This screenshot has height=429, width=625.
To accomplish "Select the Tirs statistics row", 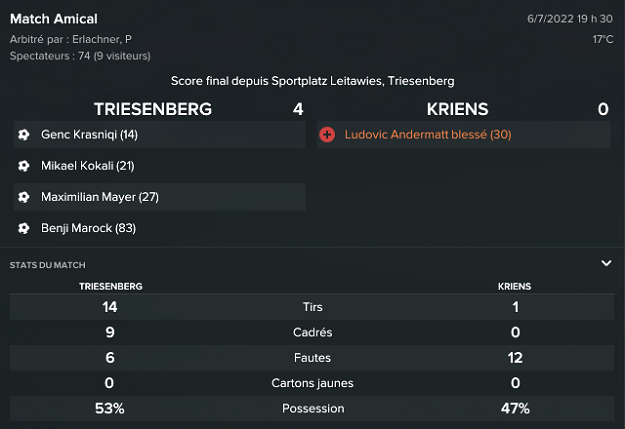I will pyautogui.click(x=312, y=307).
